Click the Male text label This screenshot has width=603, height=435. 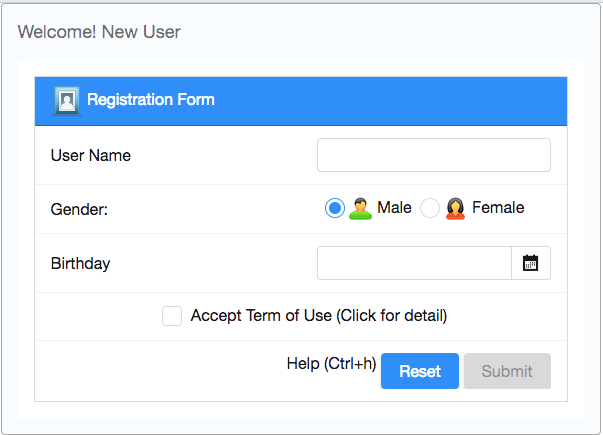tap(394, 208)
